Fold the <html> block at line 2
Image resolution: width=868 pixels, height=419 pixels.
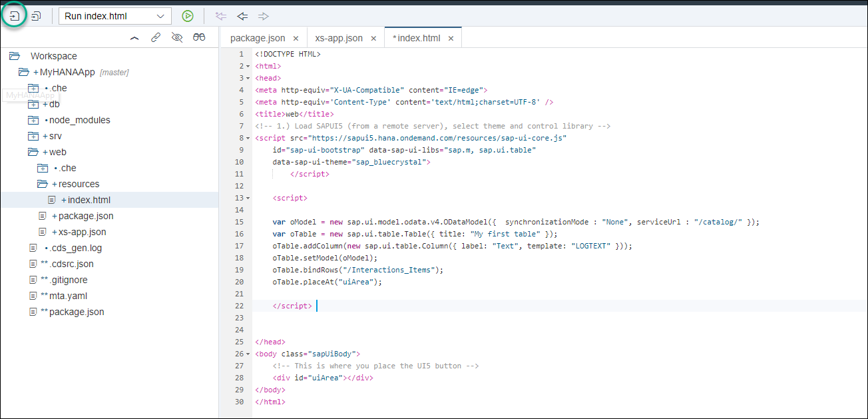(x=248, y=66)
